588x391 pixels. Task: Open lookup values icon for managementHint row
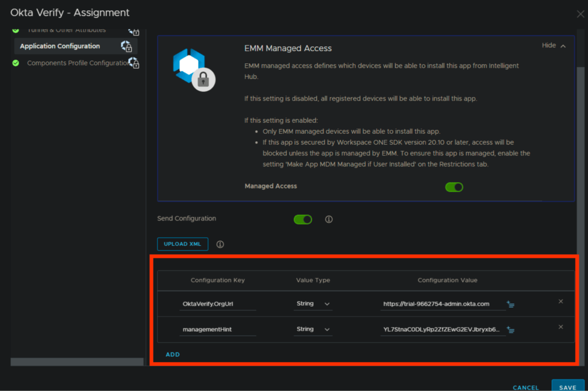pyautogui.click(x=510, y=330)
